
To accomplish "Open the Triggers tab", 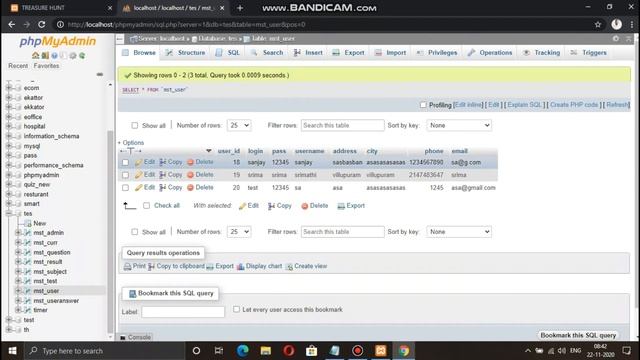I will pyautogui.click(x=588, y=53).
